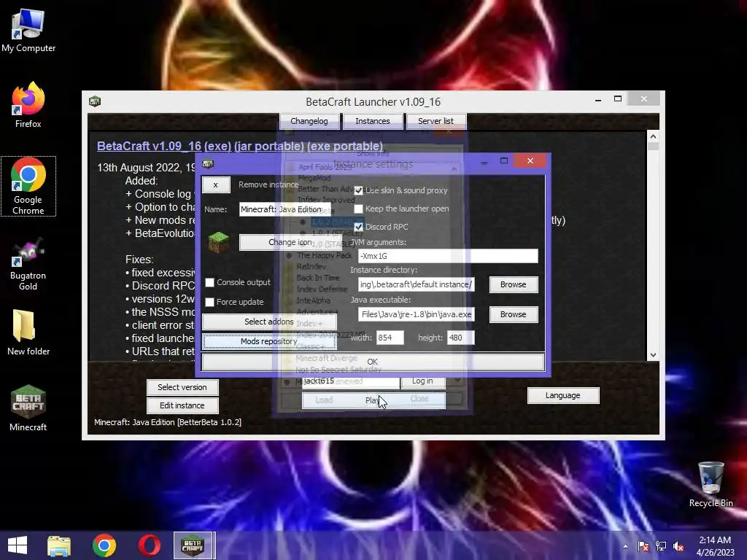
Task: Open Bugatron Gold desktop shortcut
Action: (x=28, y=264)
